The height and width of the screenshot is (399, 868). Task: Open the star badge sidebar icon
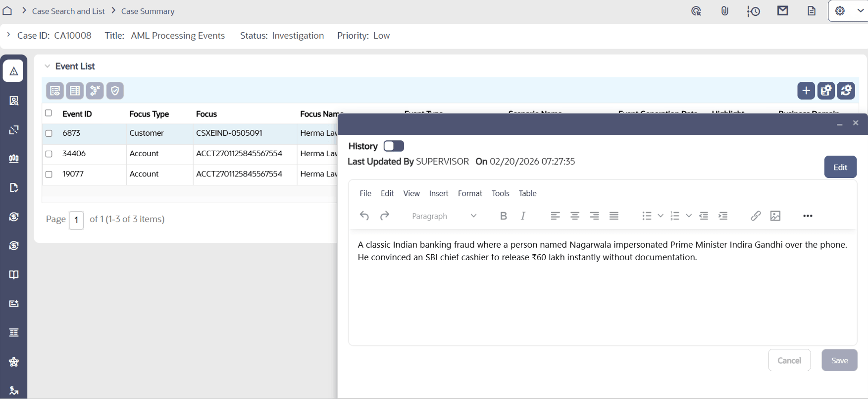point(14,362)
